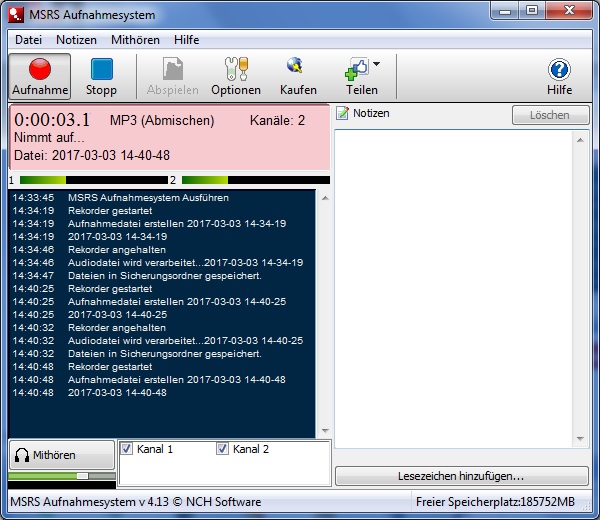Click the Teilen thumbs-up share icon
The image size is (600, 520).
[356, 69]
